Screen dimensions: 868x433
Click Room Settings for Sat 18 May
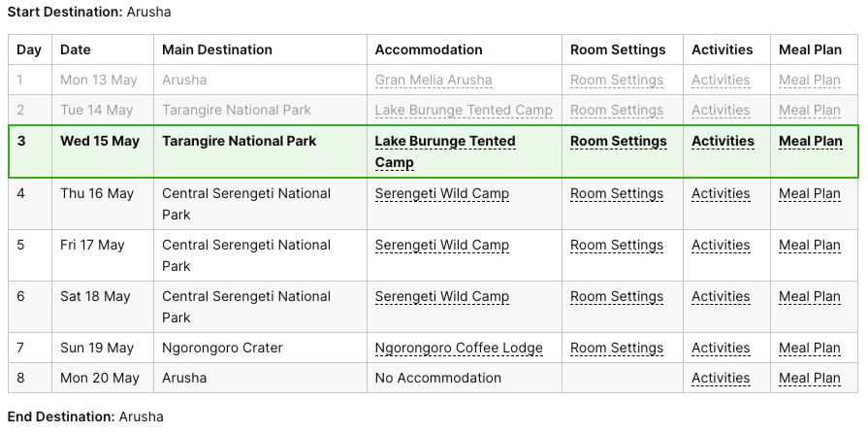(x=617, y=297)
